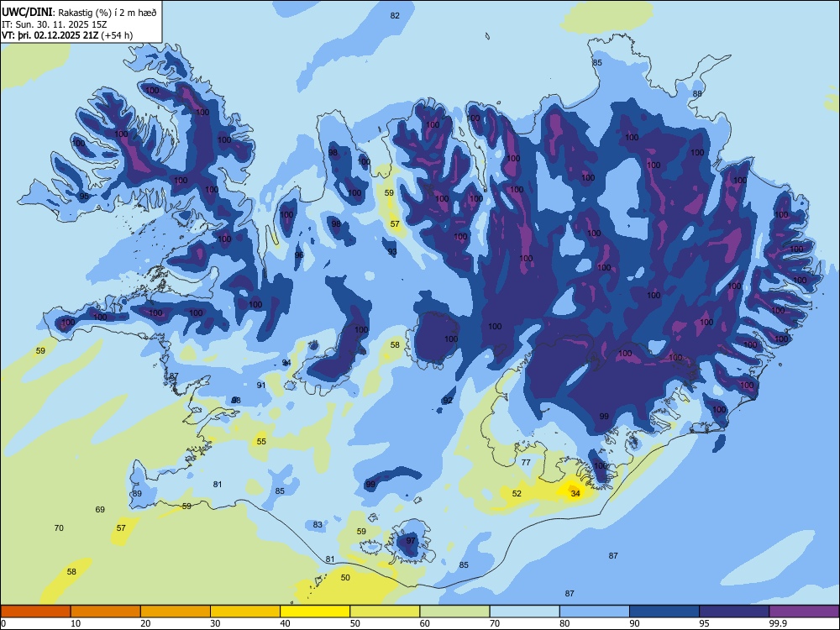This screenshot has width=840, height=630.
Task: Select the 30–40 amber legend band
Action: pyautogui.click(x=245, y=612)
